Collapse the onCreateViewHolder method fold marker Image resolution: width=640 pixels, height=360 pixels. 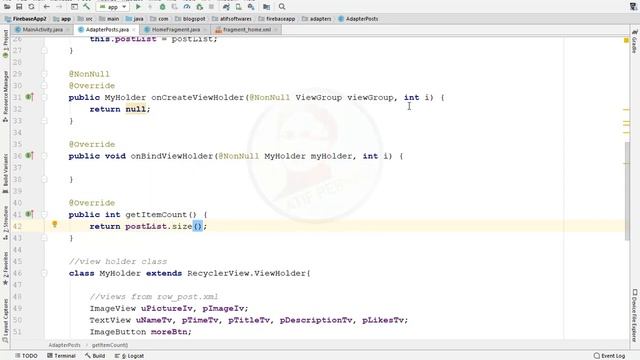[x=44, y=98]
